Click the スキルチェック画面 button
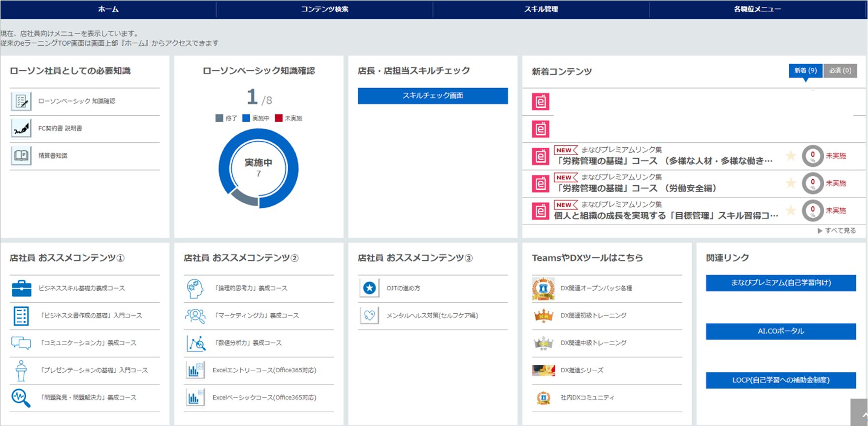The height and width of the screenshot is (426, 868). [433, 96]
